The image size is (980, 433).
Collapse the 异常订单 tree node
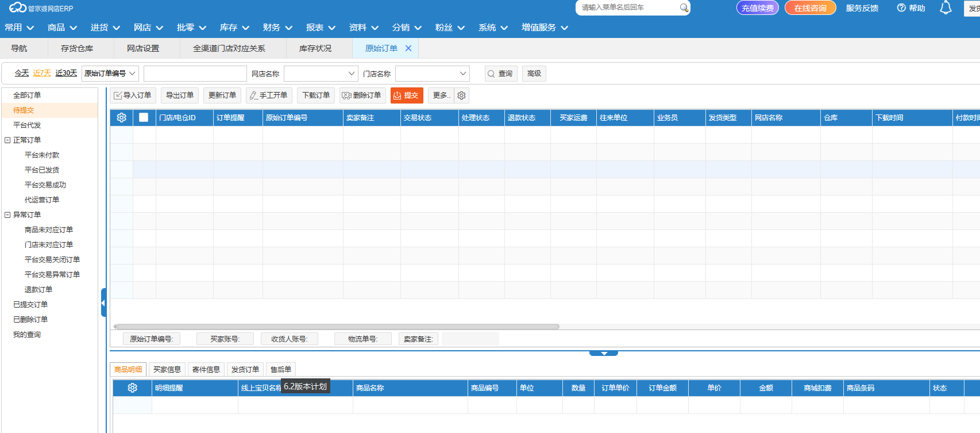7,215
